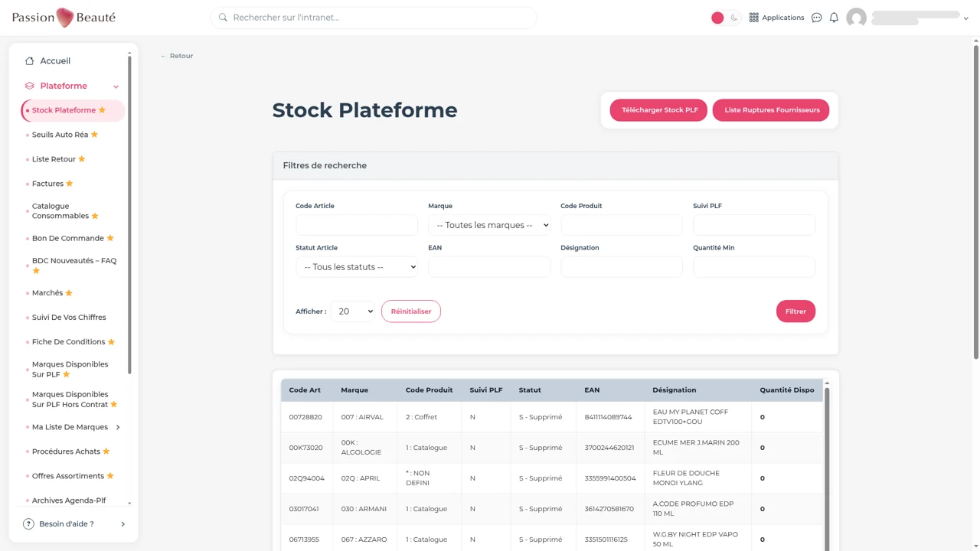980x551 pixels.
Task: Click the Code Article input field
Action: pyautogui.click(x=357, y=225)
